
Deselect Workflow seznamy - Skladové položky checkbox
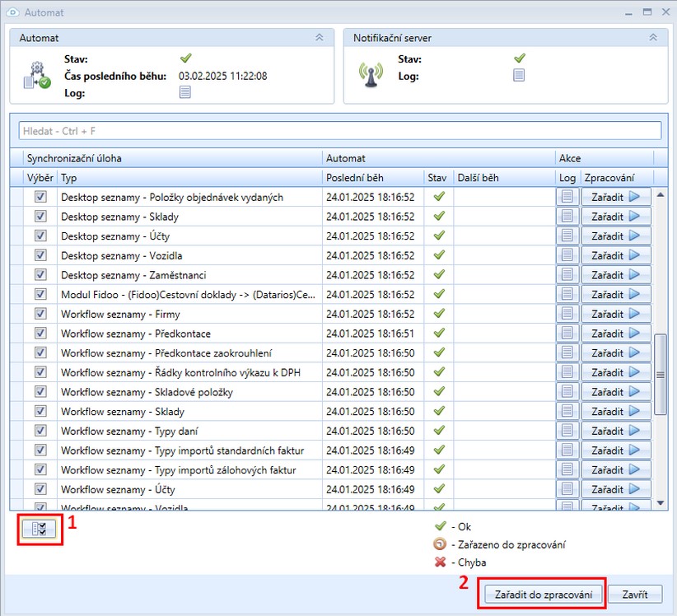(40, 392)
